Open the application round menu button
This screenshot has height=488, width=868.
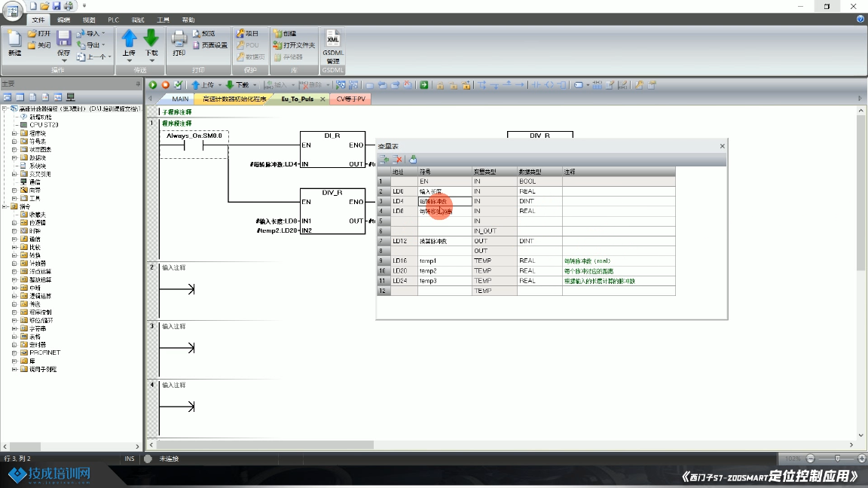(x=11, y=10)
